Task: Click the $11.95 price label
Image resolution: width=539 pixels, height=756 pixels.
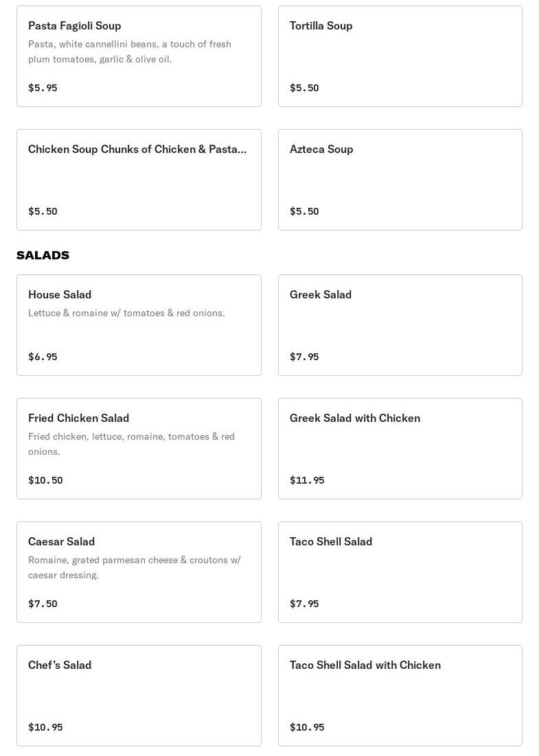Action: tap(307, 480)
